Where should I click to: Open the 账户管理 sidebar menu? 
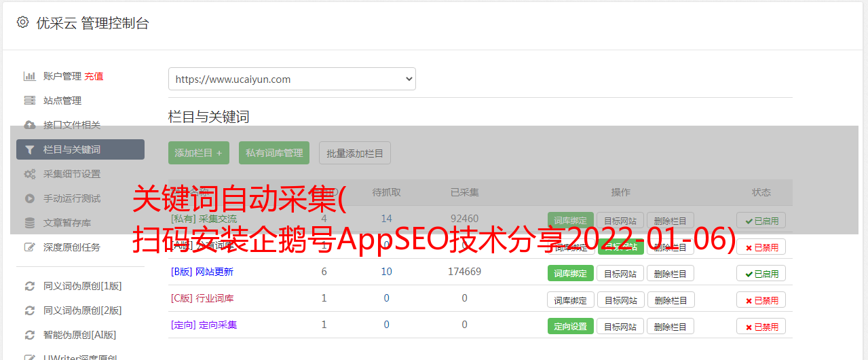coord(62,76)
